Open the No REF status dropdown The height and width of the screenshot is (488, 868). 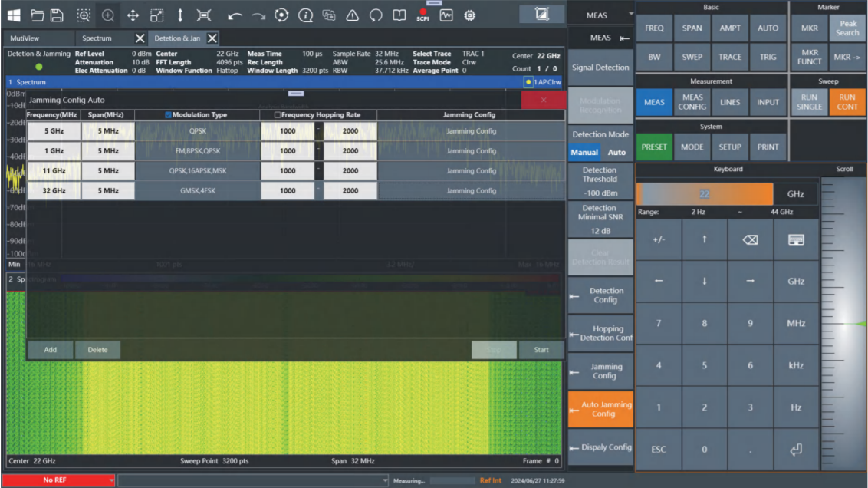pos(111,480)
